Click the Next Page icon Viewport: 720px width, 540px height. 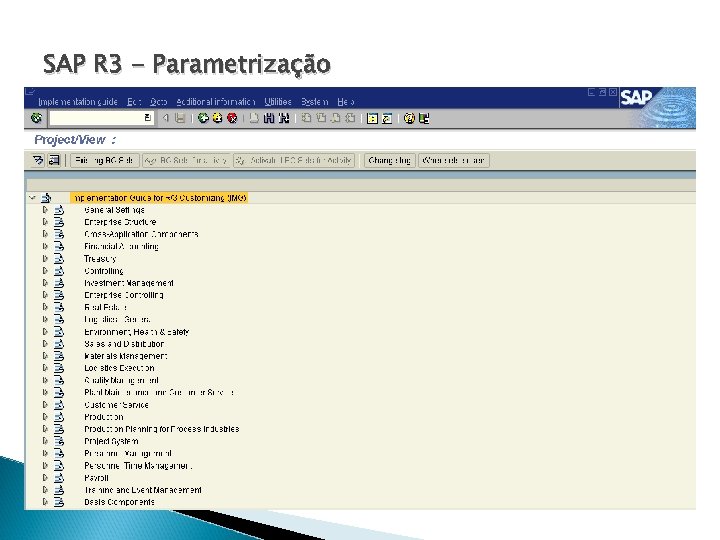[336, 118]
